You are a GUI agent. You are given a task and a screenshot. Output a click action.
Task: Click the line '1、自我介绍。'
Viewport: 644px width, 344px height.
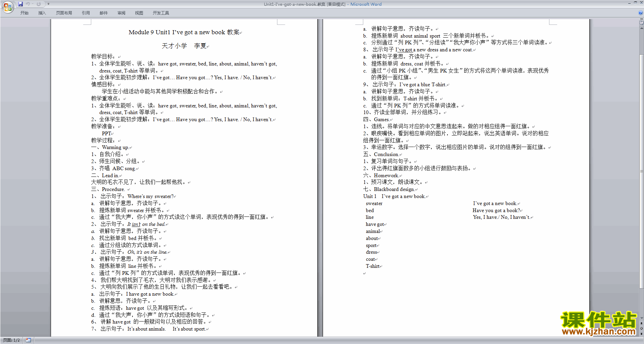(x=108, y=154)
